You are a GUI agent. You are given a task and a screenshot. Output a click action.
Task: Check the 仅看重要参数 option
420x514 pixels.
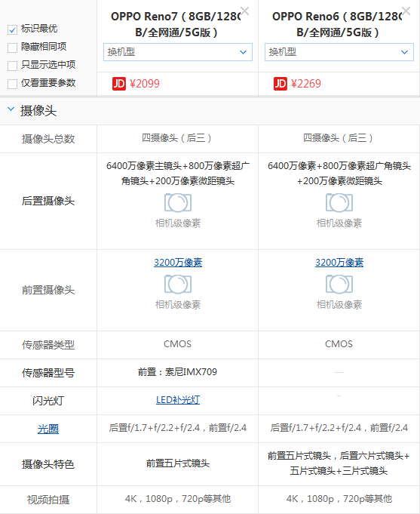[x=13, y=84]
